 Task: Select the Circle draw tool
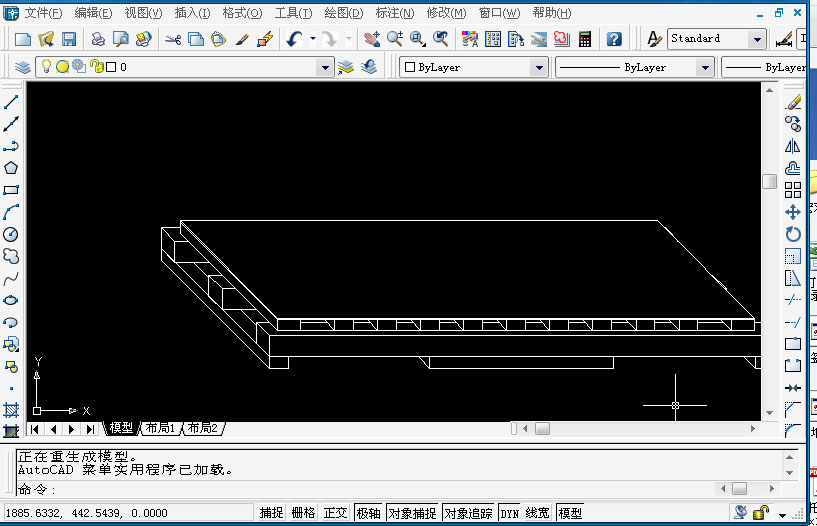(x=11, y=234)
